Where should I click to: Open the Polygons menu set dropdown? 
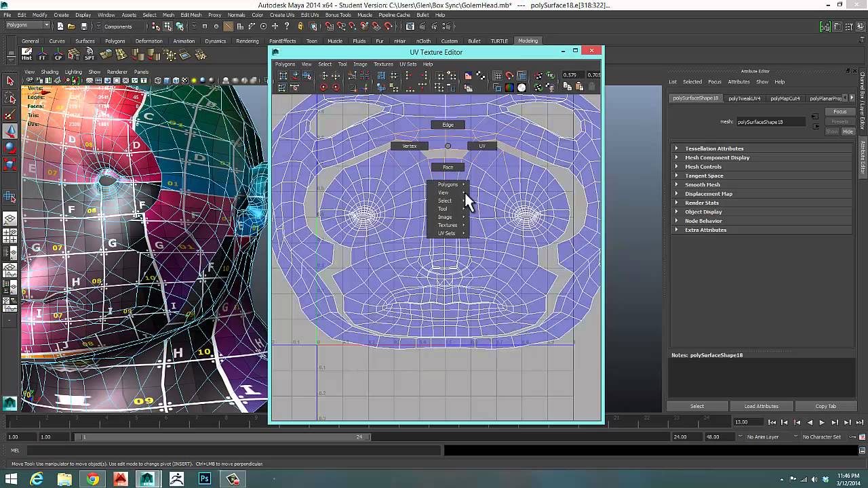pyautogui.click(x=28, y=26)
